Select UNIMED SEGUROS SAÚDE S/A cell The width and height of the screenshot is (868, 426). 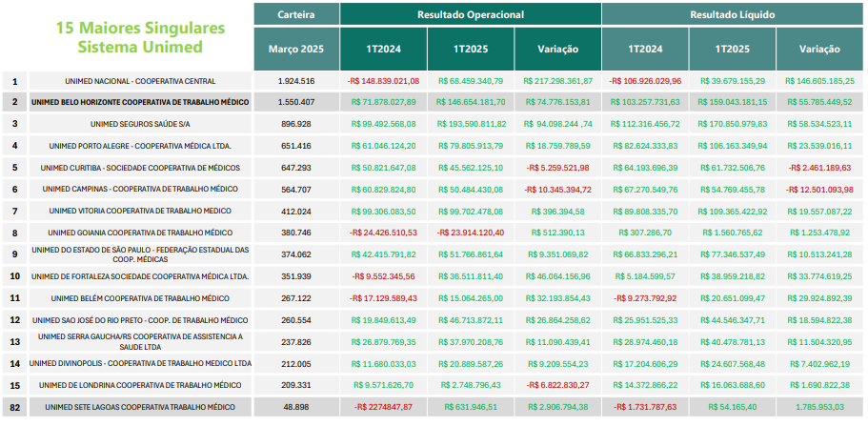[x=140, y=124]
